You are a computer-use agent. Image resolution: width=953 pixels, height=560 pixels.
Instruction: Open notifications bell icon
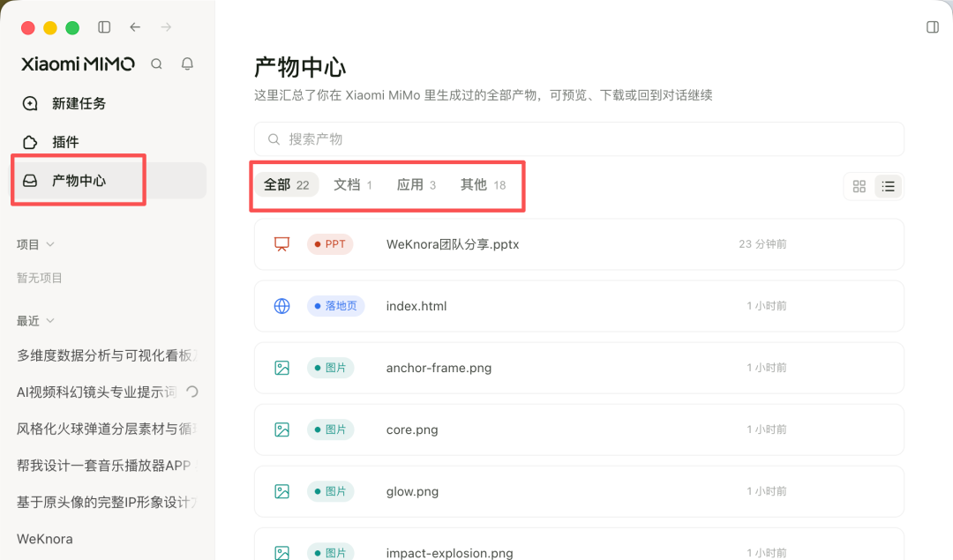[x=187, y=63]
